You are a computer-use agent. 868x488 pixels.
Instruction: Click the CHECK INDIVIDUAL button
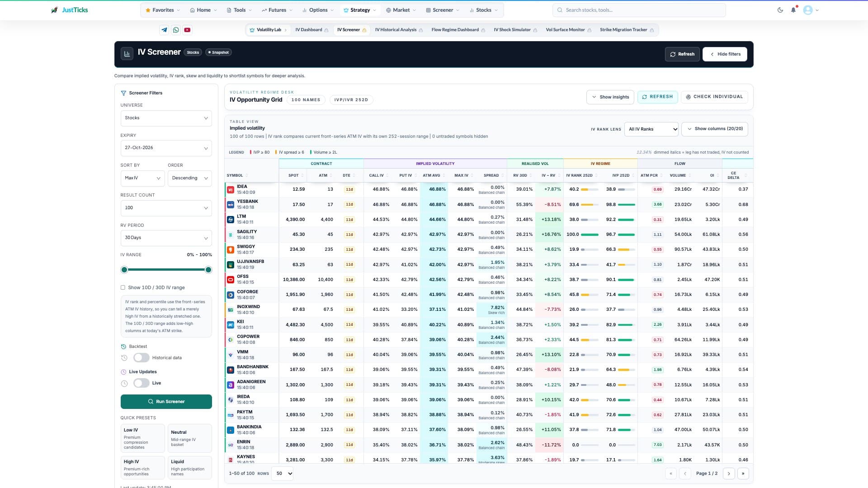click(714, 97)
